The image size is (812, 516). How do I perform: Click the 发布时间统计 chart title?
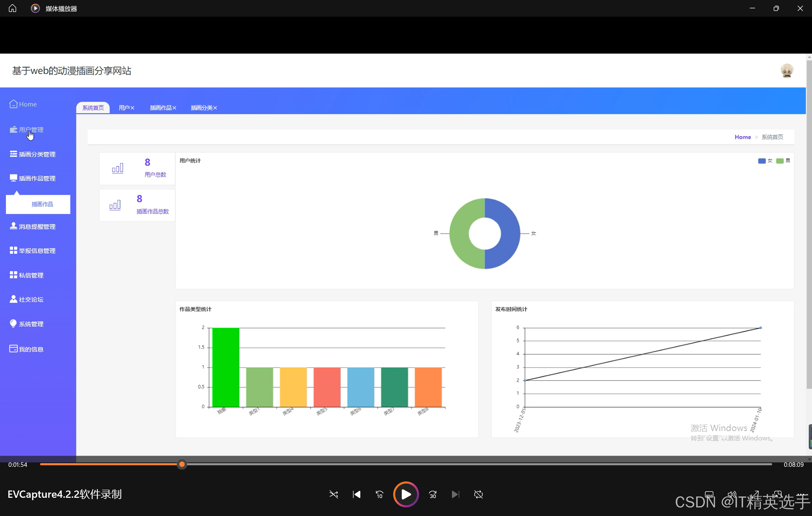click(x=511, y=309)
